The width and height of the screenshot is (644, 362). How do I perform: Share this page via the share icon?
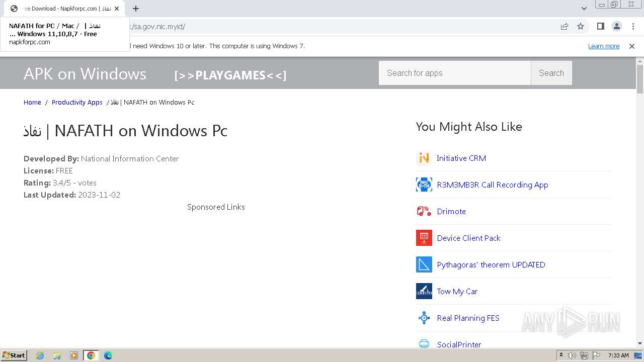pyautogui.click(x=565, y=26)
